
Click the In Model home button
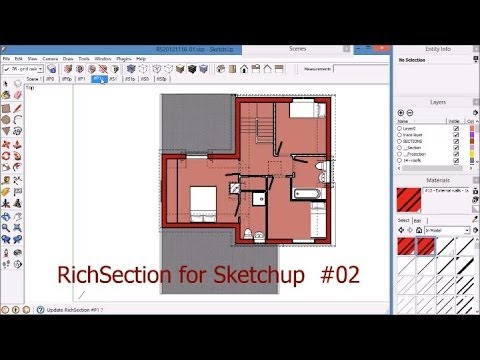[419, 230]
